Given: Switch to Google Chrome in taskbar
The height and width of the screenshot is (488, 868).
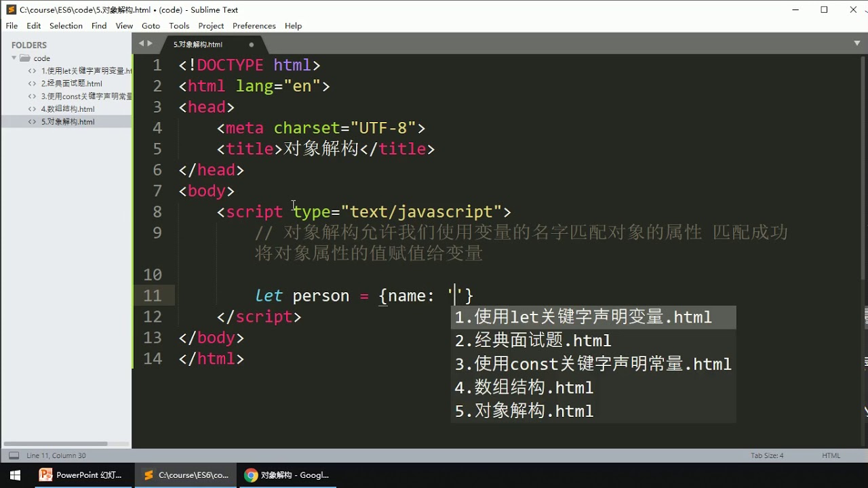Looking at the screenshot, I should pyautogui.click(x=288, y=475).
